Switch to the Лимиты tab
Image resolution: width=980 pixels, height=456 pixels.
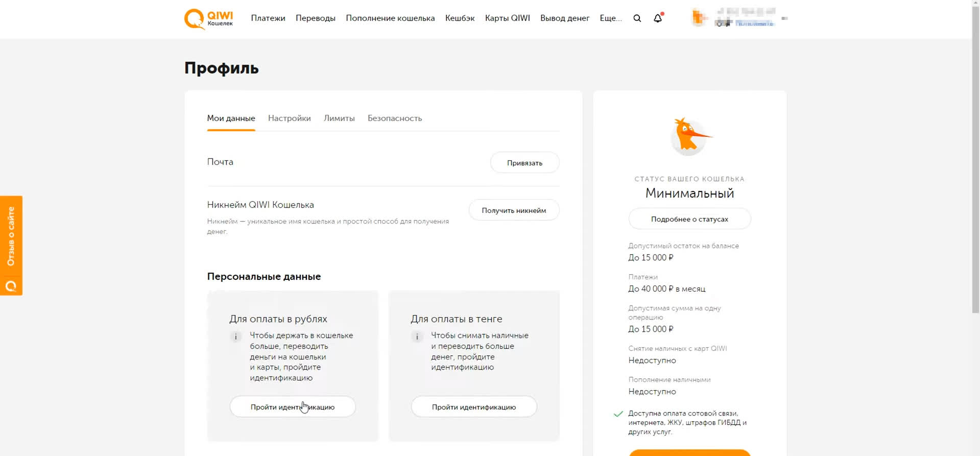click(339, 118)
